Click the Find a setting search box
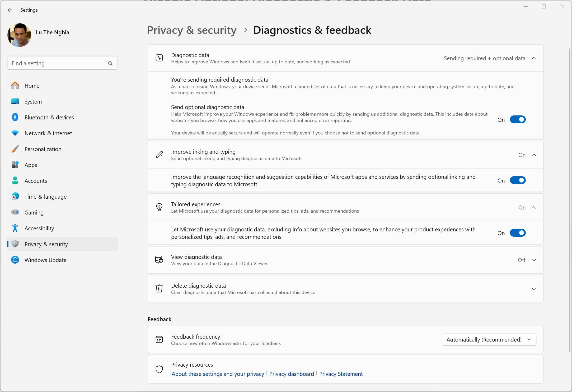572x392 pixels. coord(62,63)
